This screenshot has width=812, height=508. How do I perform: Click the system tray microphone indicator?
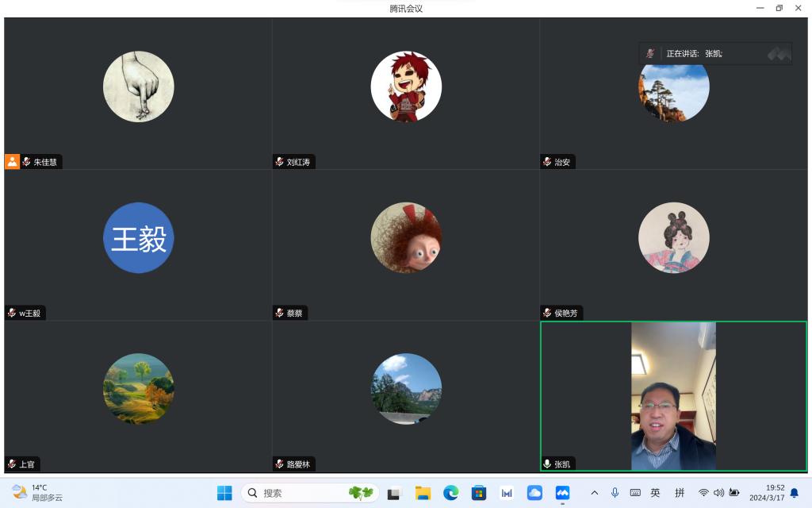click(615, 493)
